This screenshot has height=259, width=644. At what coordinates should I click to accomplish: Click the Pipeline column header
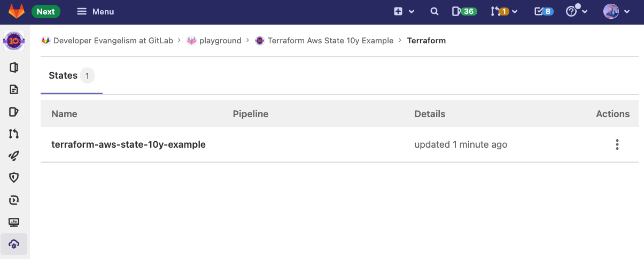(251, 114)
